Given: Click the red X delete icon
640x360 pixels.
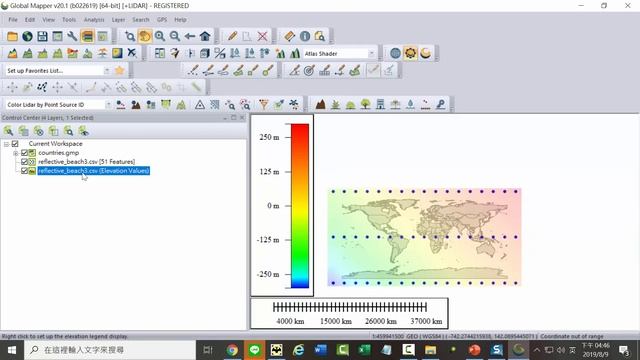Looking at the screenshot, I should 262,36.
